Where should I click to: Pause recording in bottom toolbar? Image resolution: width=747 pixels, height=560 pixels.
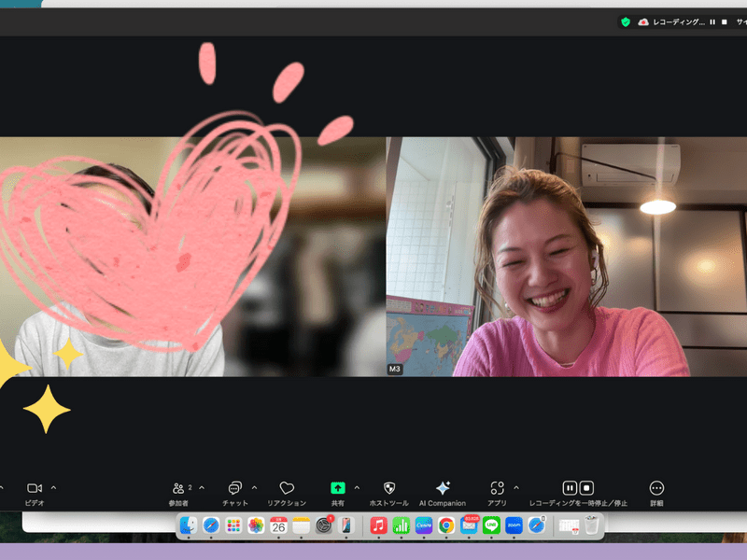click(570, 488)
